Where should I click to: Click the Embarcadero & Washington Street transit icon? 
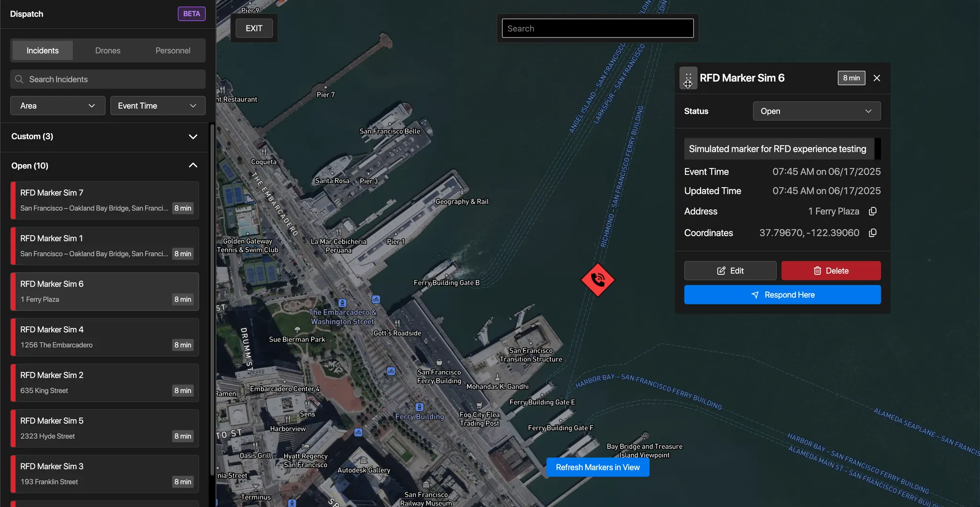click(342, 303)
